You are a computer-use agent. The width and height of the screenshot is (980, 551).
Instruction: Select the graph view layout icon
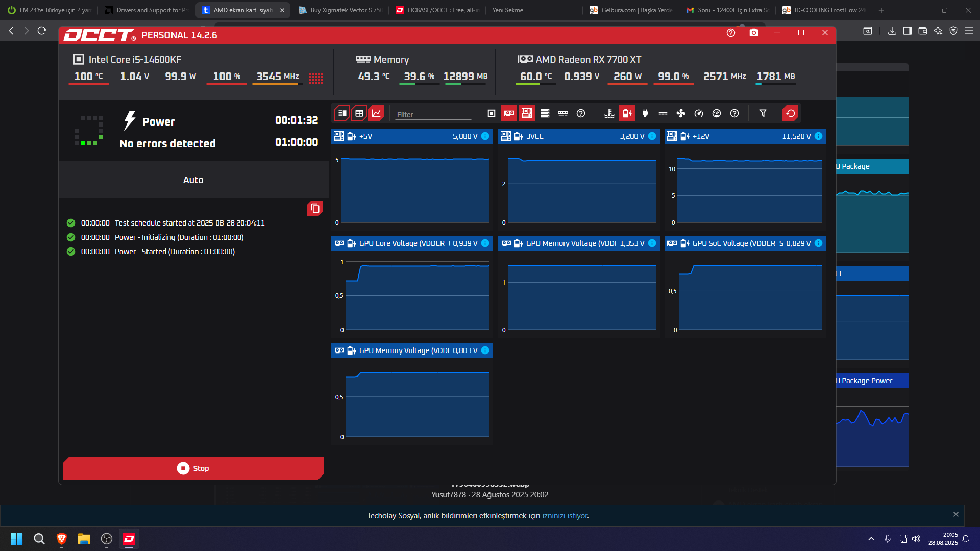click(x=376, y=113)
